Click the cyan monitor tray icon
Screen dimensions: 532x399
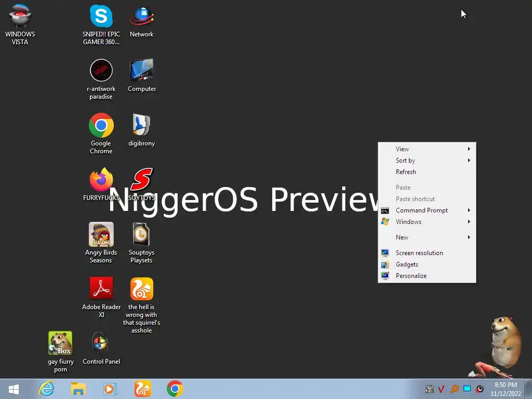click(x=467, y=389)
